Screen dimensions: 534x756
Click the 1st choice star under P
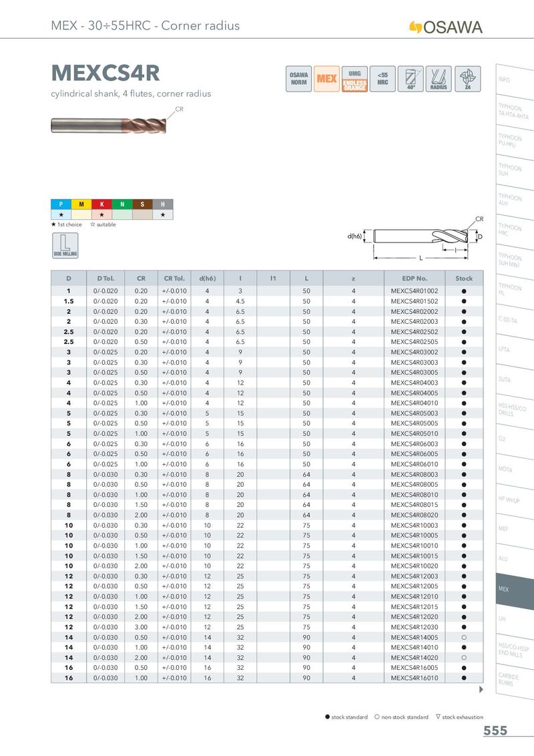(61, 214)
